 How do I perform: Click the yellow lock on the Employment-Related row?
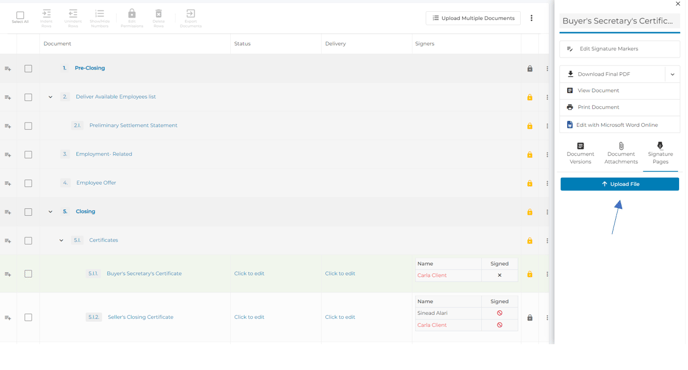click(530, 154)
